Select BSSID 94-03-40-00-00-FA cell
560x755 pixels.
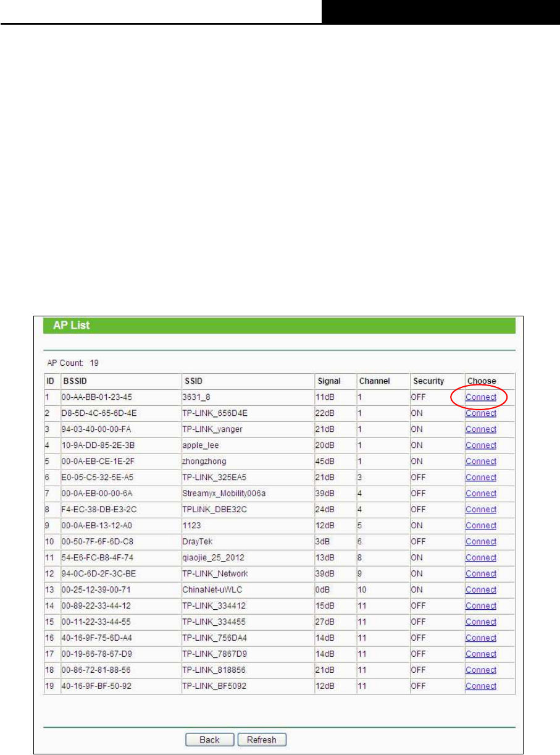(120, 429)
